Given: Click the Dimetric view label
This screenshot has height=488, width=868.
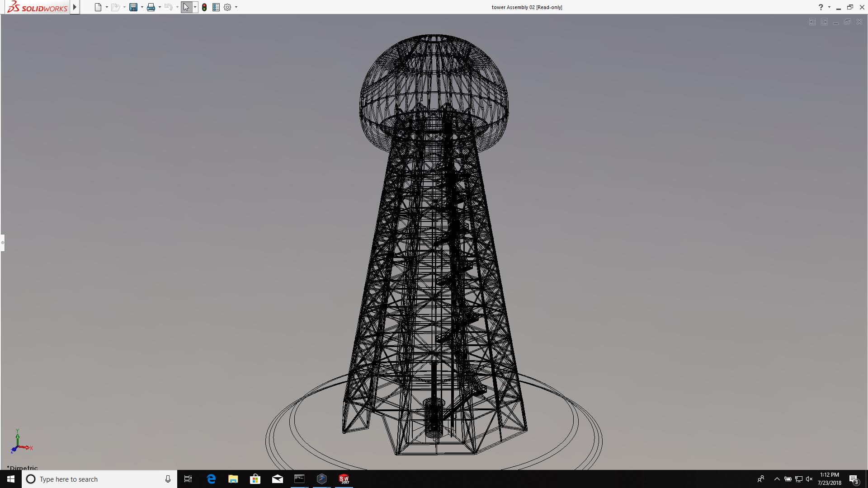Looking at the screenshot, I should (23, 468).
